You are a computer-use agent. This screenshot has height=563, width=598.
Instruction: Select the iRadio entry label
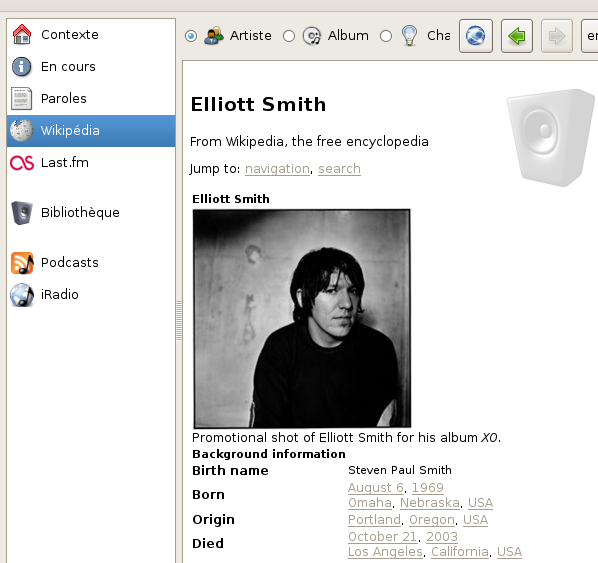pyautogui.click(x=60, y=295)
